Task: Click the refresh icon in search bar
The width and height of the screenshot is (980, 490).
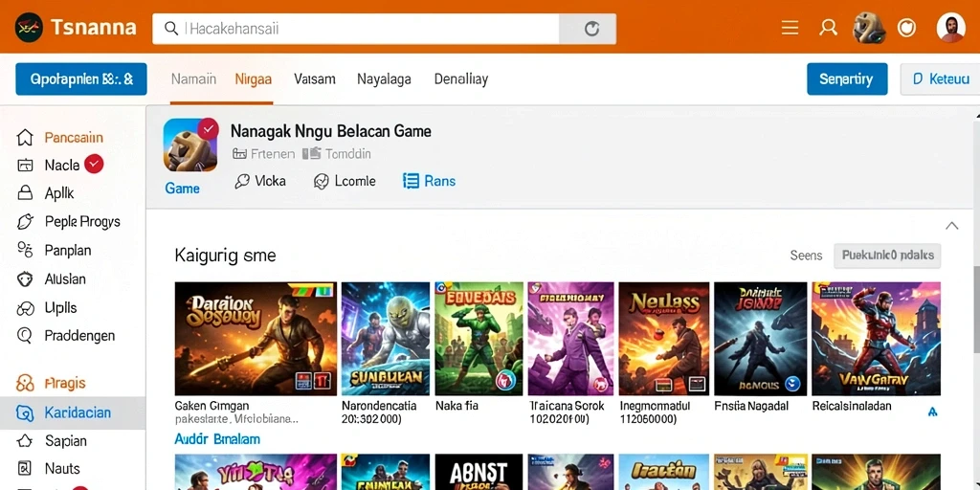Action: (x=591, y=29)
